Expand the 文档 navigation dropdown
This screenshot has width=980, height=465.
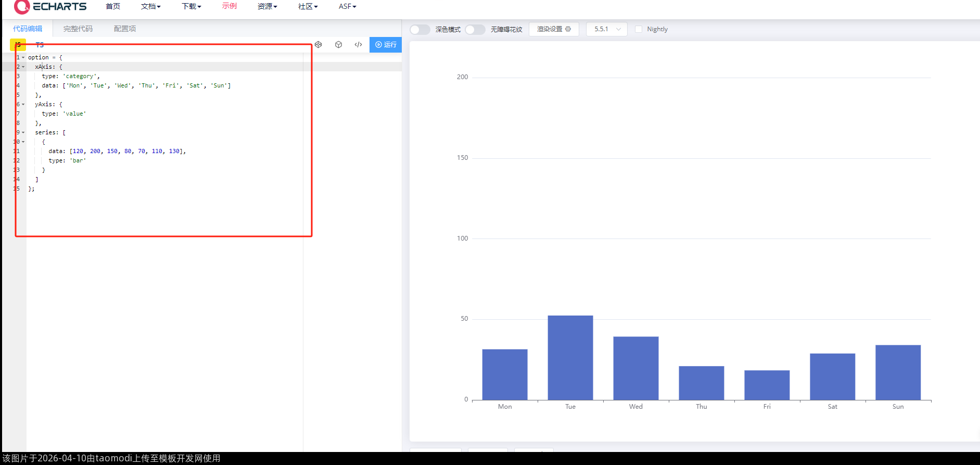click(150, 6)
